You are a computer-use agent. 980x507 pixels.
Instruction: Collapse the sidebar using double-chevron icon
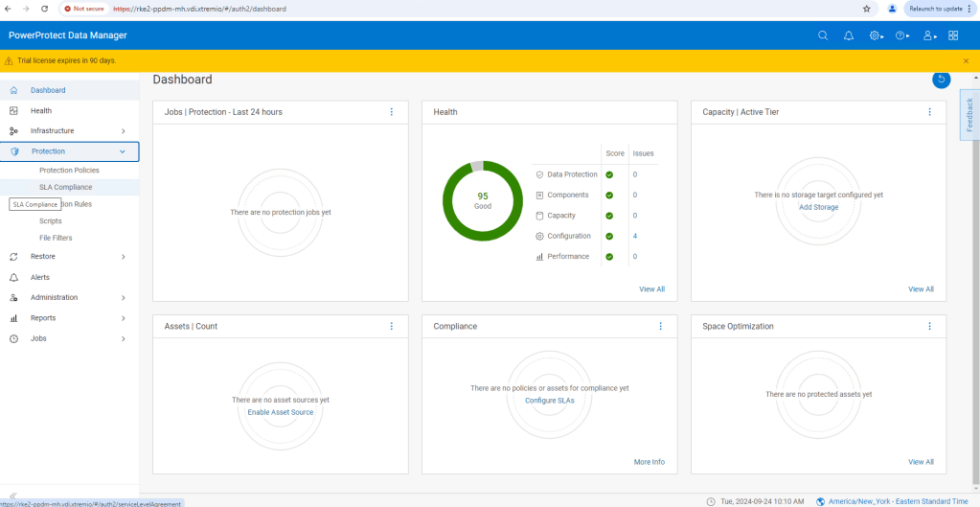coord(13,495)
